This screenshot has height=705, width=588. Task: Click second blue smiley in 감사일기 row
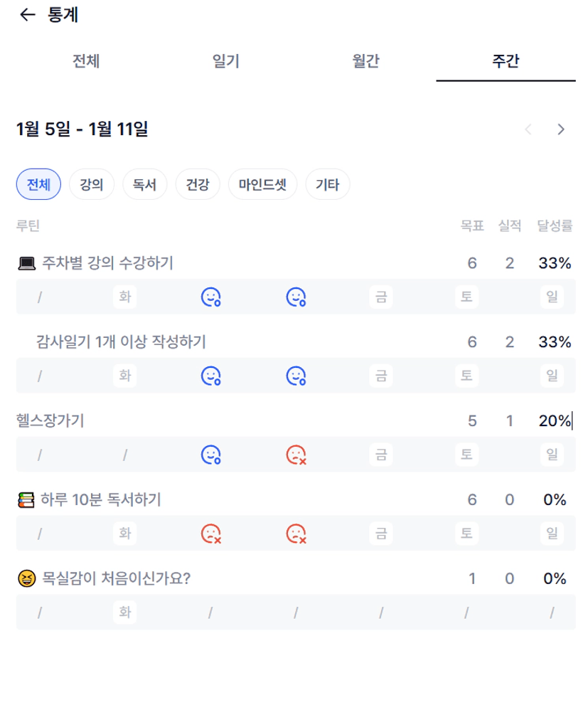(x=296, y=375)
